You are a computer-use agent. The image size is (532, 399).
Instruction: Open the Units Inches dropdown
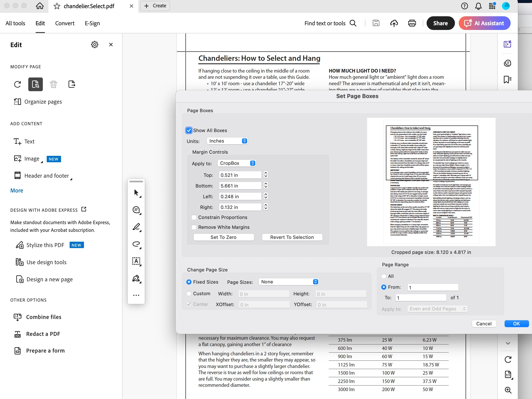227,141
